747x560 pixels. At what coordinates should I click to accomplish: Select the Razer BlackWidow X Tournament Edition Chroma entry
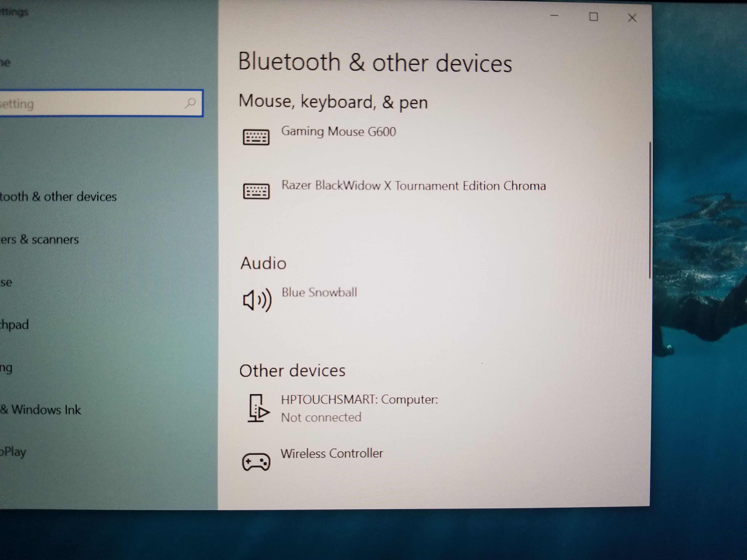click(x=413, y=186)
